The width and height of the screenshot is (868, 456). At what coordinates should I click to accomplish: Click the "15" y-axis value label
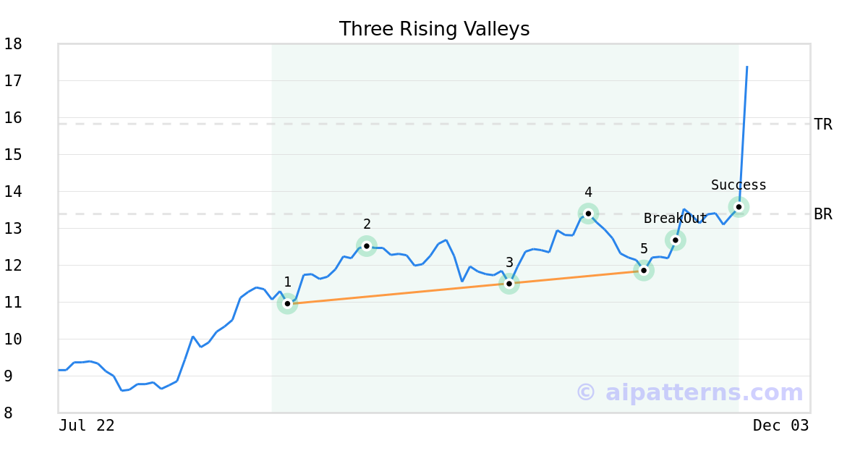point(13,155)
